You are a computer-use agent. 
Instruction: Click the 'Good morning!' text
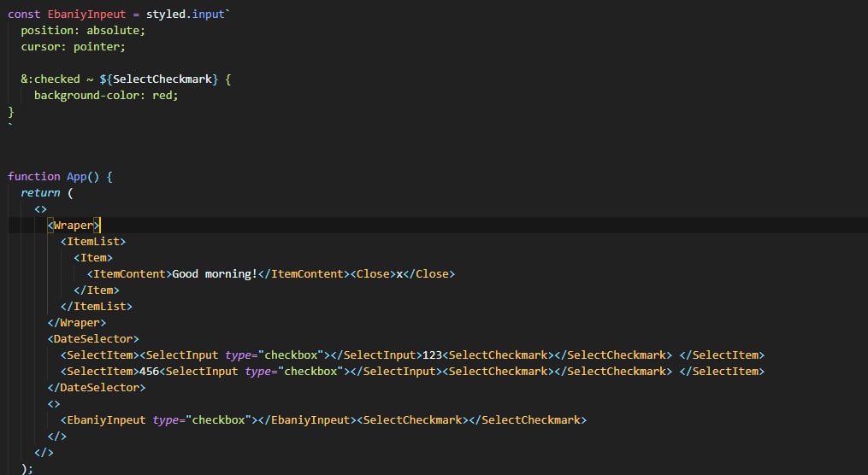click(x=215, y=273)
